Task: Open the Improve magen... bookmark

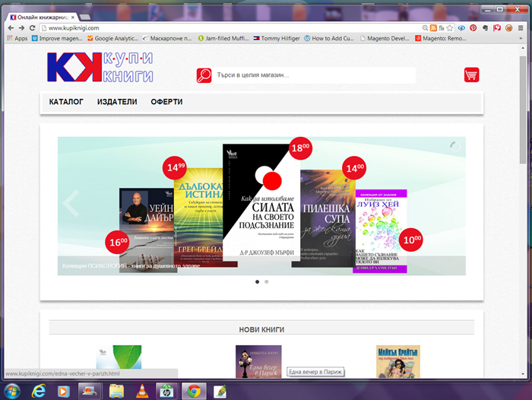Action: [x=57, y=38]
